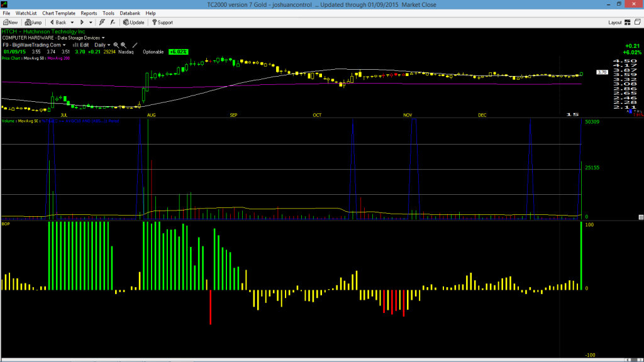Click the 01/09/15 date value

(15, 52)
